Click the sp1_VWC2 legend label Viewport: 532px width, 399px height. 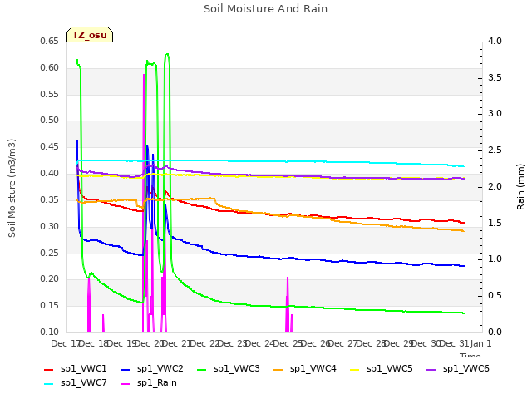coord(160,368)
